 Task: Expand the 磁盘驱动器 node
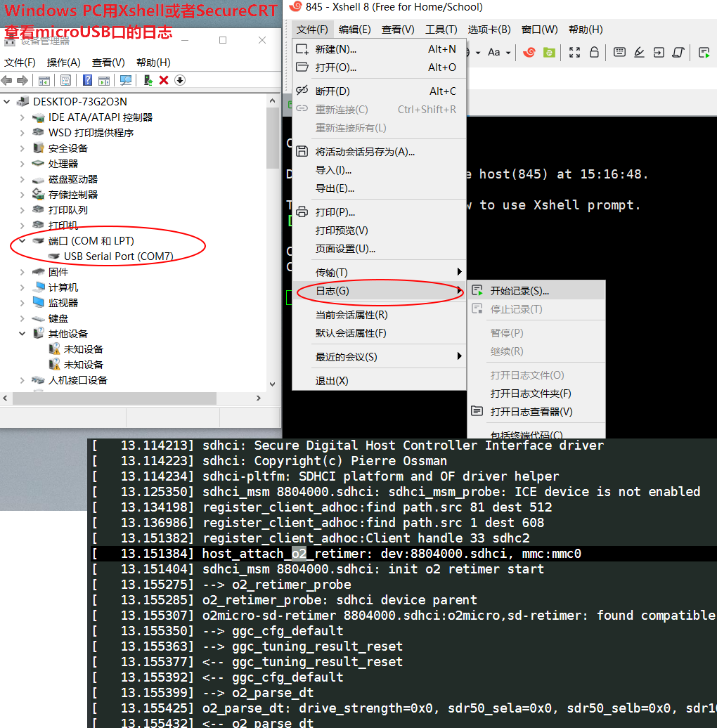[22, 179]
